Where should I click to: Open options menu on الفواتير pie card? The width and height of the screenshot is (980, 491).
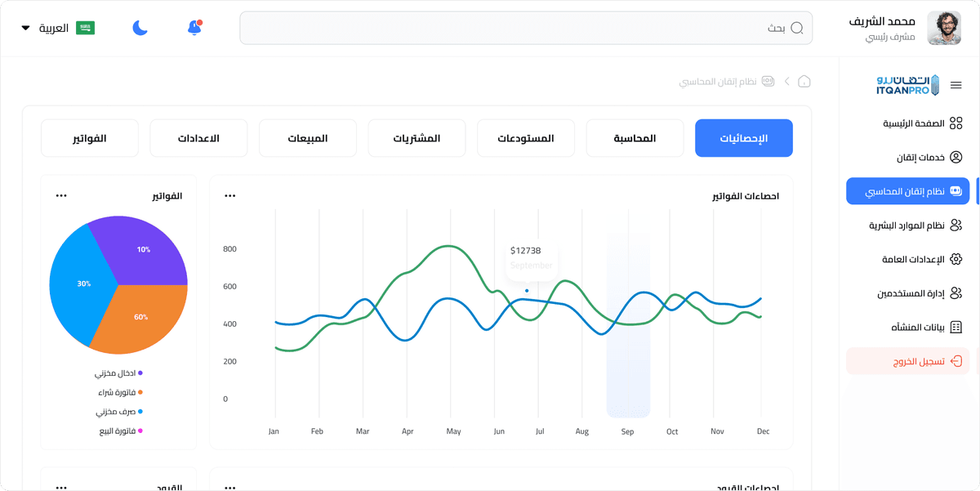(61, 196)
